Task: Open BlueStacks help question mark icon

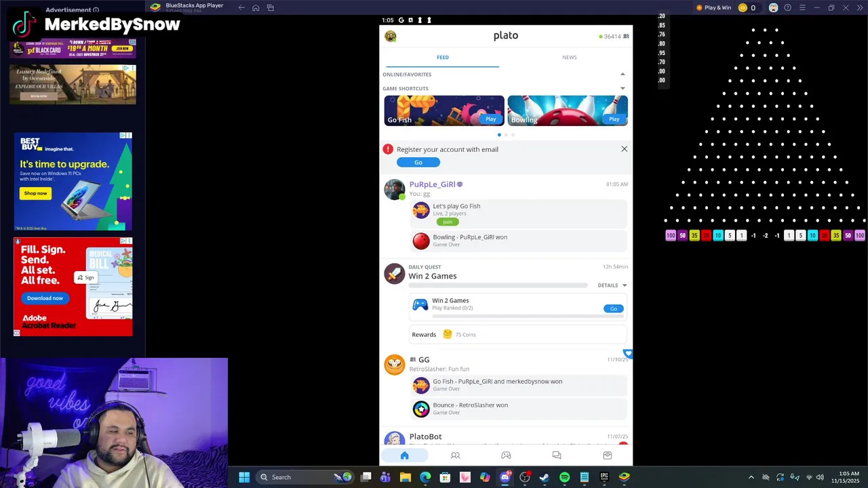Action: (x=787, y=7)
